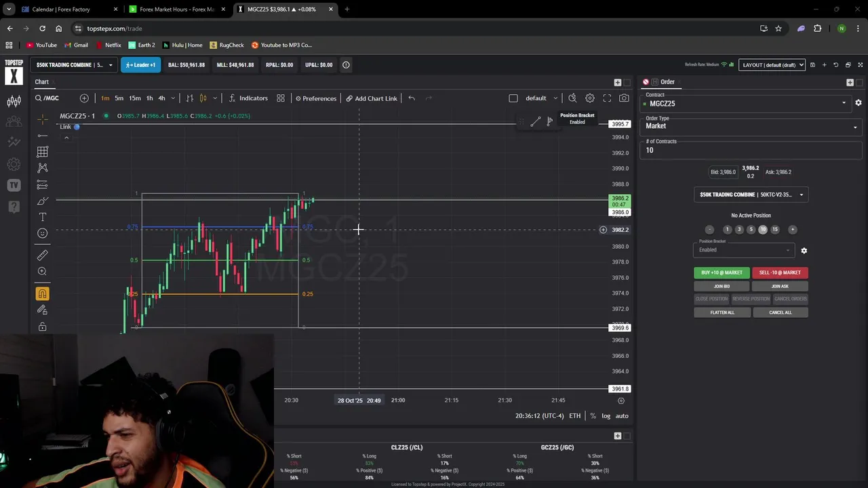
Task: Expand the timeframe list chevron
Action: coord(173,98)
